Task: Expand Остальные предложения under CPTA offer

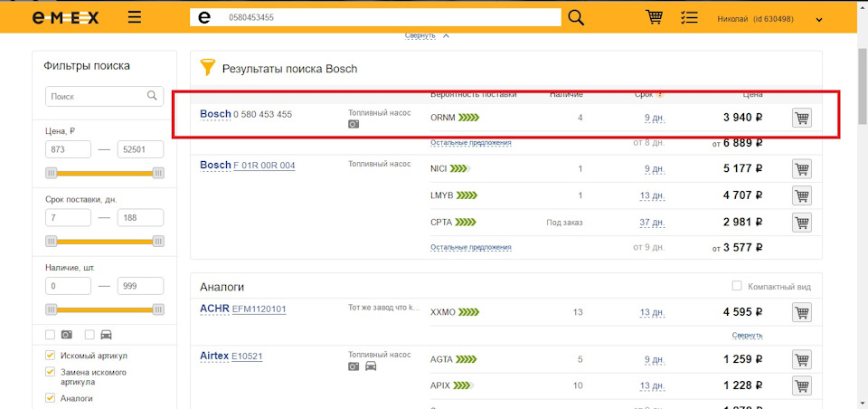Action: (471, 247)
